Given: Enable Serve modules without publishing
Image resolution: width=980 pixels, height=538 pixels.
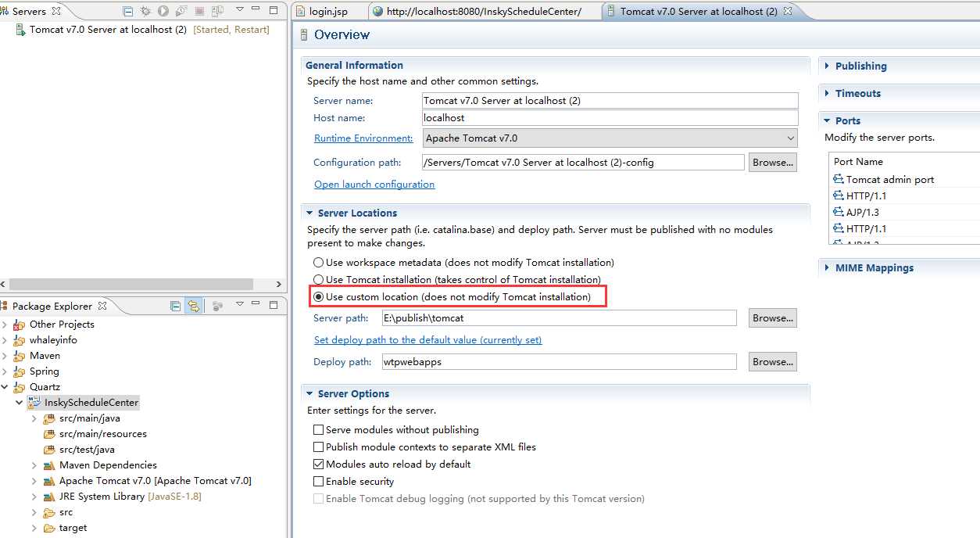Looking at the screenshot, I should pos(318,430).
